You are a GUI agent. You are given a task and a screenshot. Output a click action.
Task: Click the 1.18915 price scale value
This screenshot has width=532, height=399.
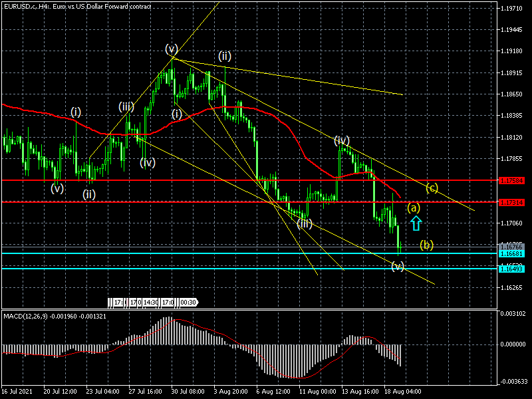click(511, 73)
